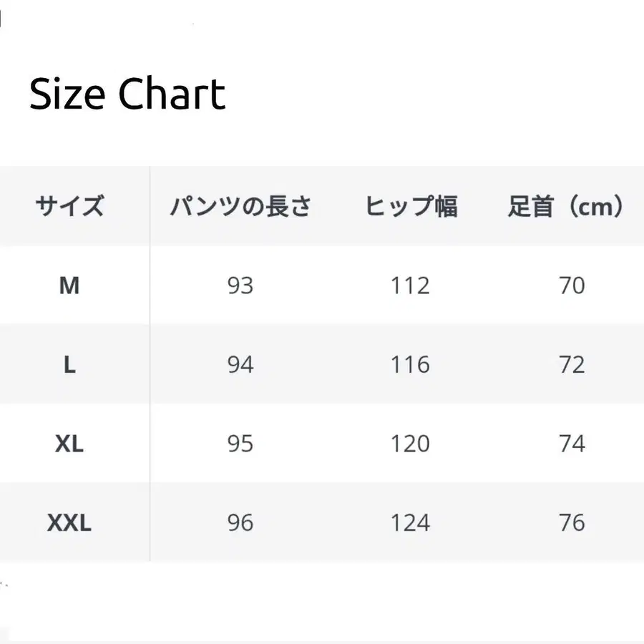This screenshot has width=644, height=644.
Task: Click pants length value 96
Action: [240, 523]
